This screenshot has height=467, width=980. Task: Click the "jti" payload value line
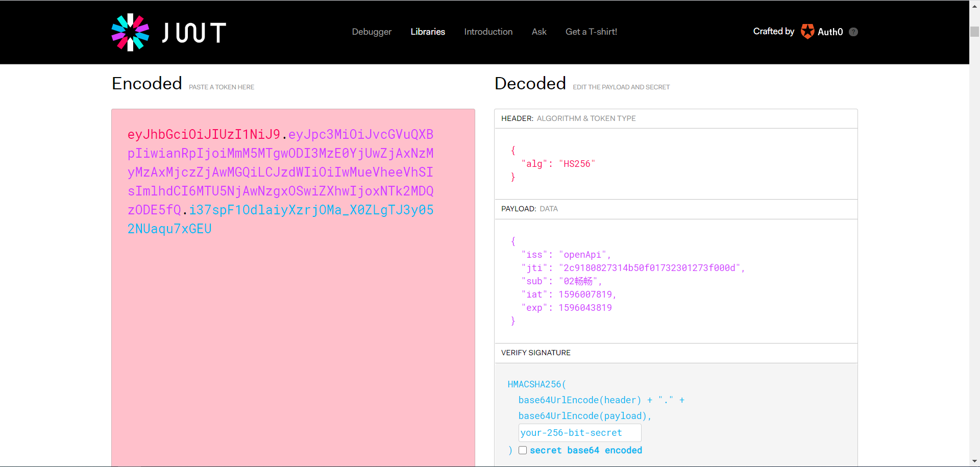point(633,268)
